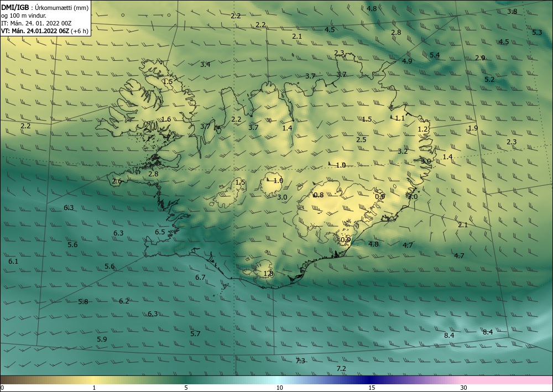Click the map value '3.8'
This screenshot has width=553, height=392.
pyautogui.click(x=512, y=11)
